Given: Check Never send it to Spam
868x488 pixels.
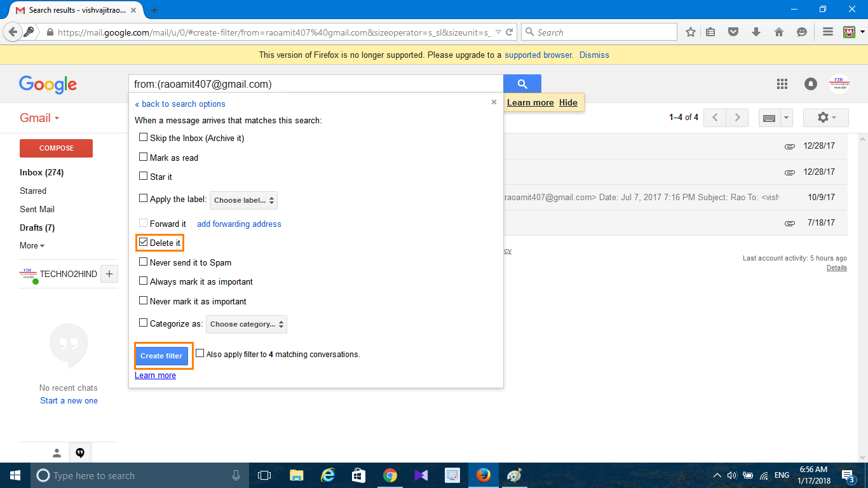Looking at the screenshot, I should (143, 262).
